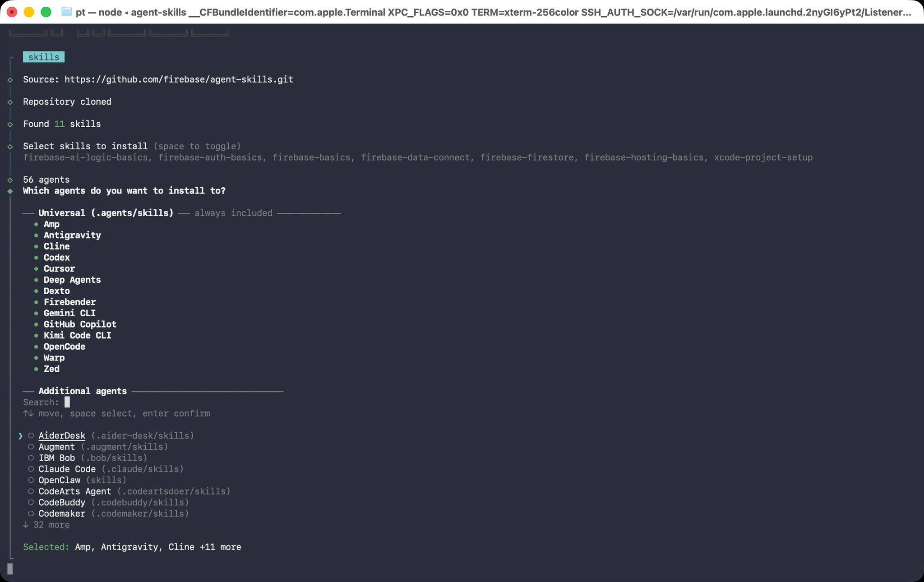This screenshot has height=582, width=924.
Task: Click the '56 agents' line
Action: coord(46,180)
